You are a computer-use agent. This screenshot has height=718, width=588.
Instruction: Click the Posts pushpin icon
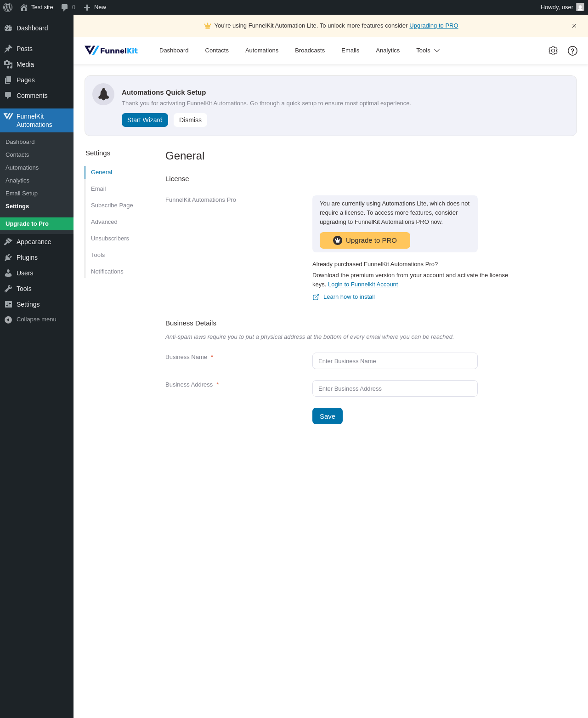(8, 49)
